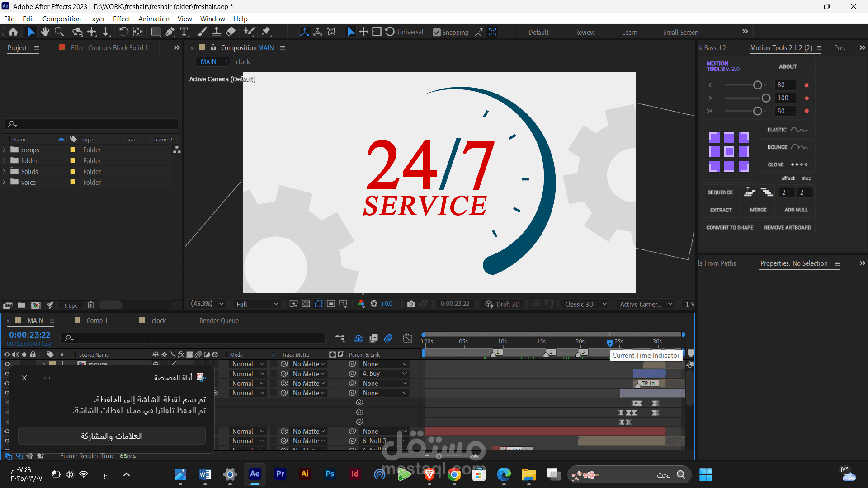Image resolution: width=868 pixels, height=488 pixels.
Task: Toggle the Draft 3D button
Action: tap(503, 304)
